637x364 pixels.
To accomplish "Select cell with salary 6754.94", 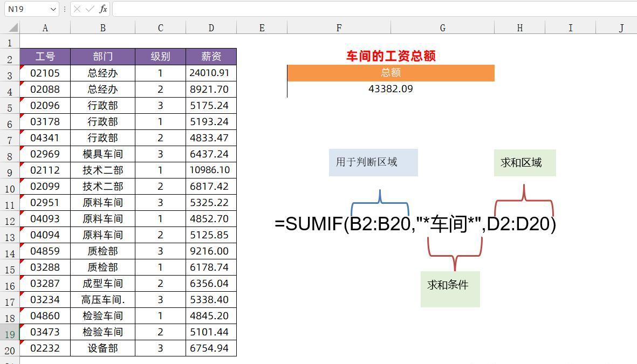I will click(211, 348).
